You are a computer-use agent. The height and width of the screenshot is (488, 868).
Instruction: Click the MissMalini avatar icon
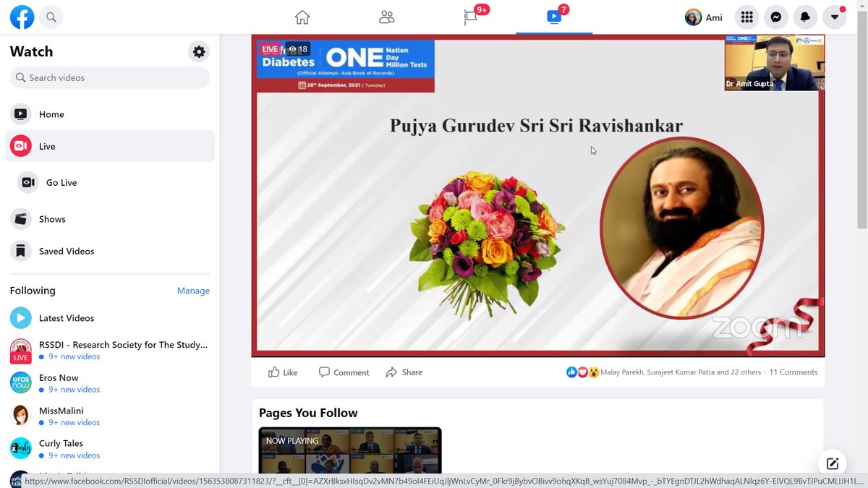click(21, 416)
